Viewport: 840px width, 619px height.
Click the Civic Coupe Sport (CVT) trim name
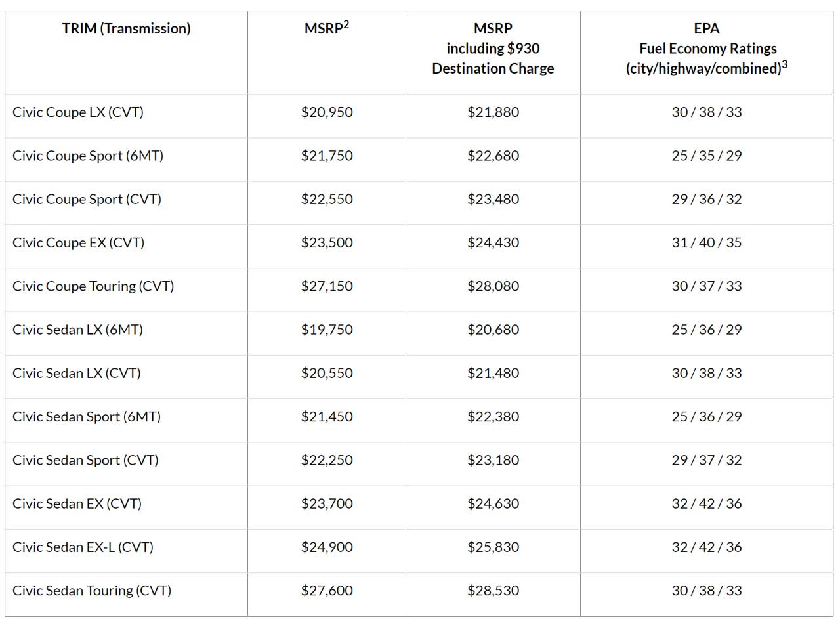coord(87,199)
